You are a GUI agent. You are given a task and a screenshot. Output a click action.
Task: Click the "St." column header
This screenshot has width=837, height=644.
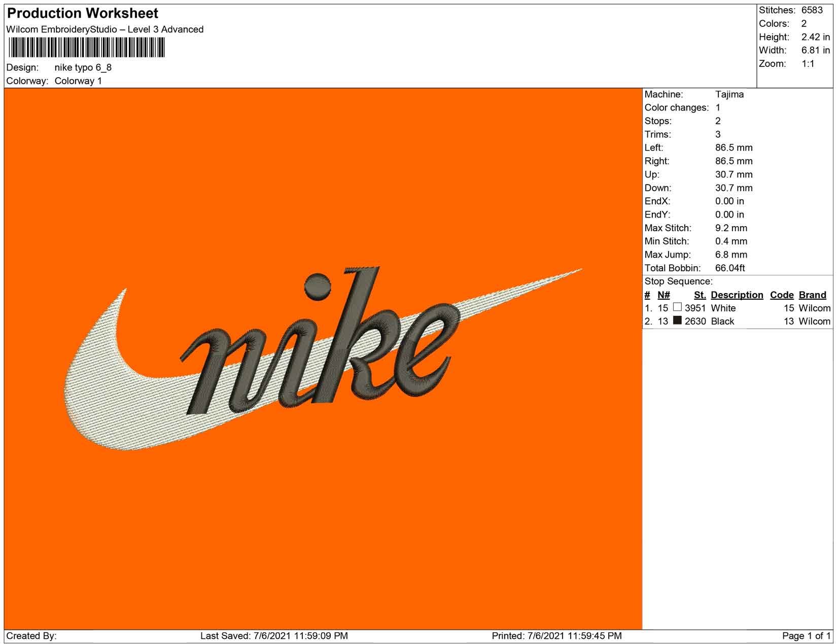[700, 295]
